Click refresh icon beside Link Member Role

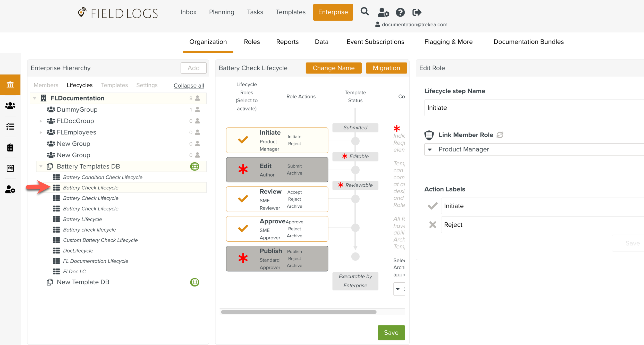pos(500,135)
